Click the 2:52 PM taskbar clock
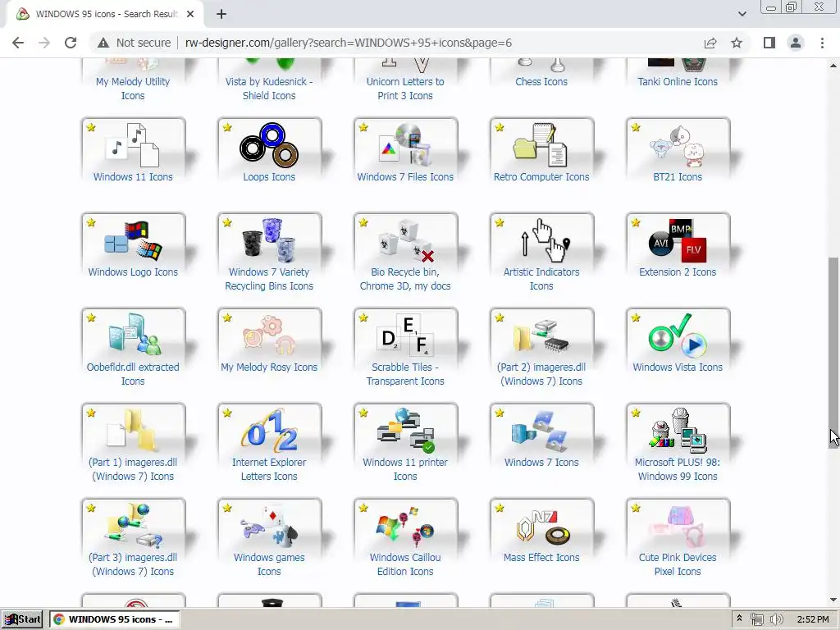 (813, 619)
